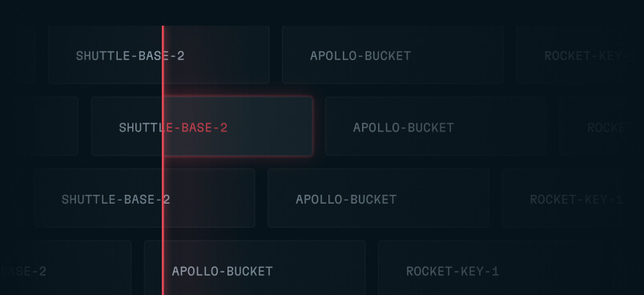Viewport: 644px width, 295px height.
Task: Choose the faded top row ROCKET-KEY-1 card
Action: (580, 55)
